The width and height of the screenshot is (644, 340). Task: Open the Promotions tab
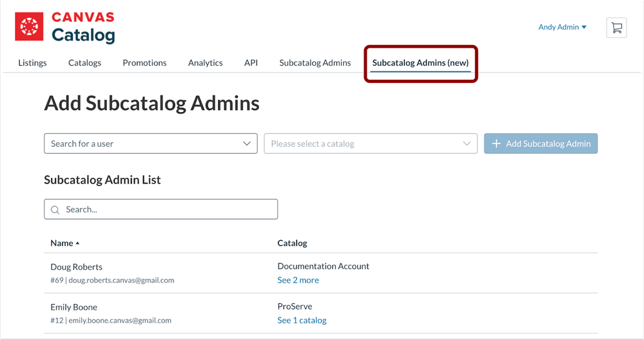pyautogui.click(x=144, y=62)
